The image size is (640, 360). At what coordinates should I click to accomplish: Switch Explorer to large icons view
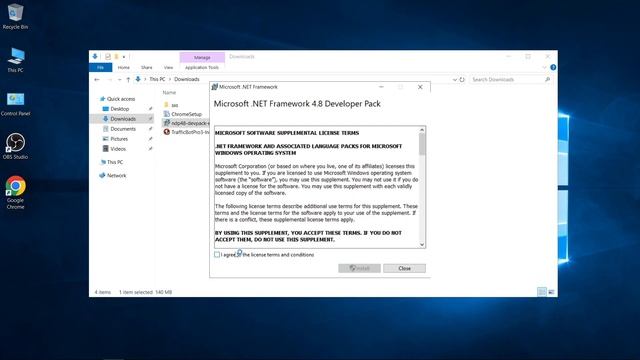click(x=551, y=292)
